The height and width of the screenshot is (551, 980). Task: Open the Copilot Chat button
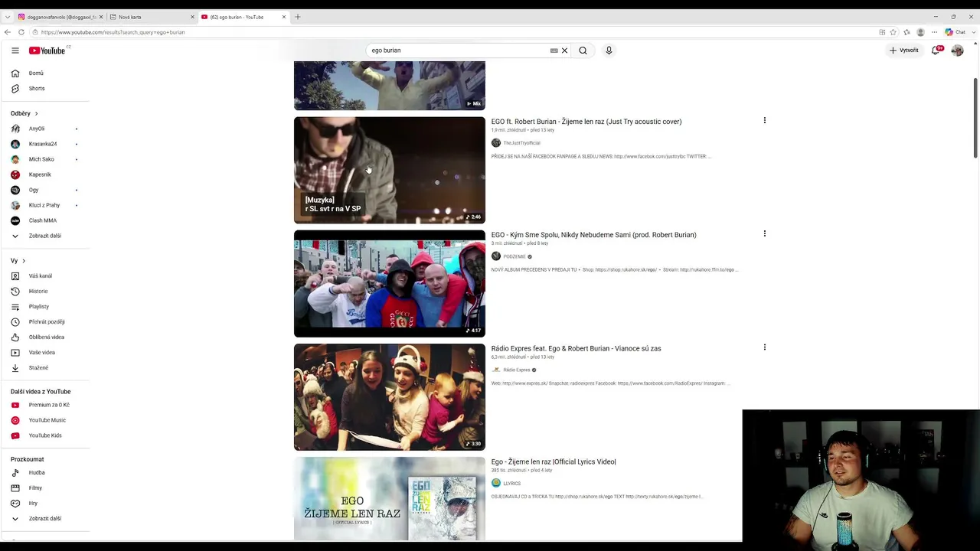click(x=955, y=32)
